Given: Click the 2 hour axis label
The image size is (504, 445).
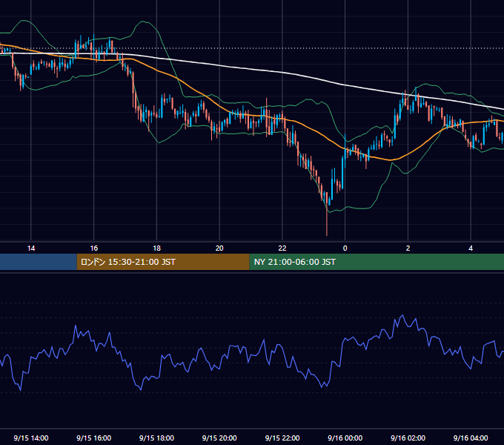Looking at the screenshot, I should (x=408, y=248).
